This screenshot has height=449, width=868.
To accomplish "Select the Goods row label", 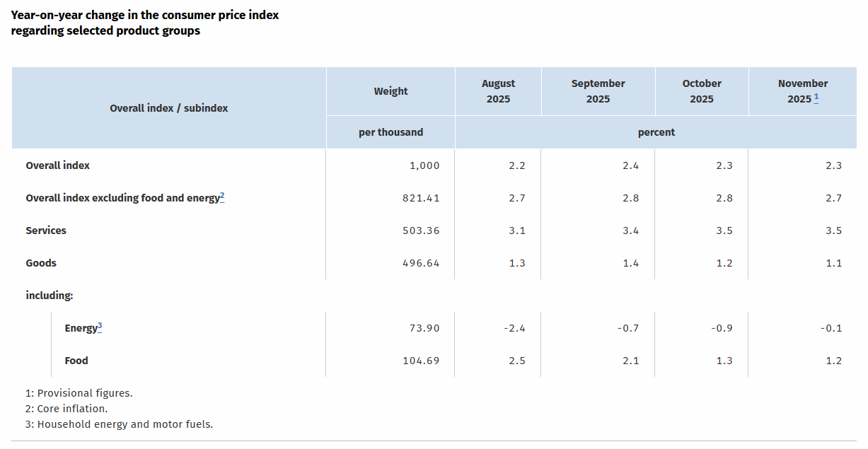I will click(x=41, y=263).
